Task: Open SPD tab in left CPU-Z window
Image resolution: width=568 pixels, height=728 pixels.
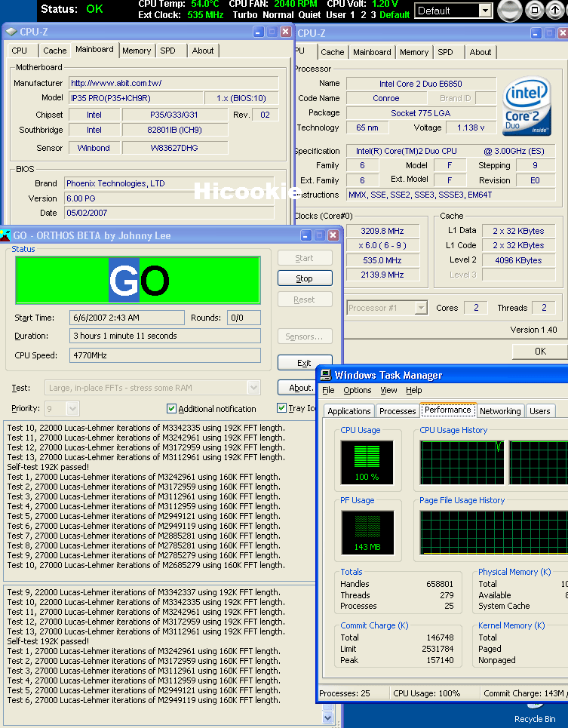Action: (167, 51)
